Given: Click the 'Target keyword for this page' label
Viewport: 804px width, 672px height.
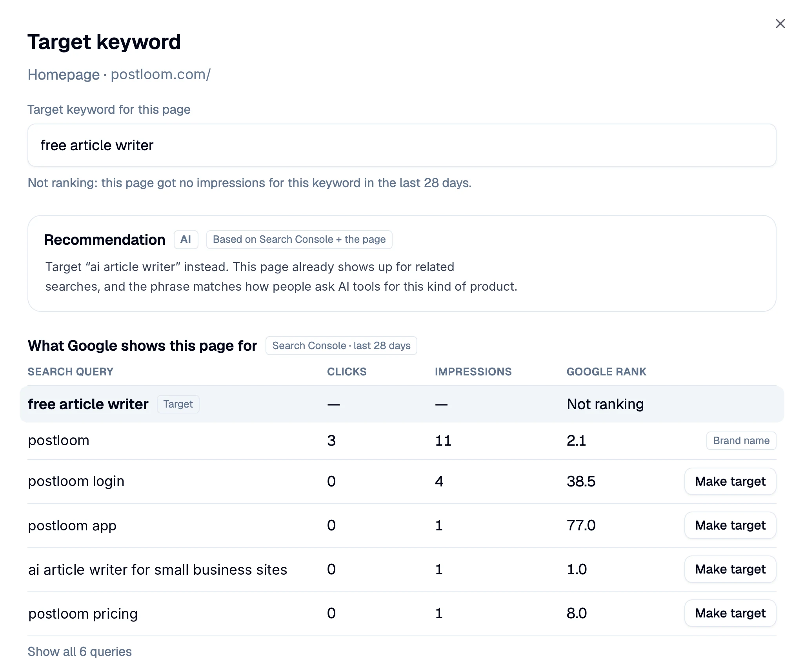Looking at the screenshot, I should (109, 109).
